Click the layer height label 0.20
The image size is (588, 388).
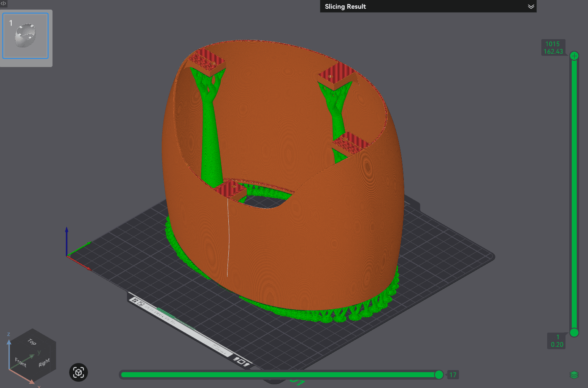[557, 345]
